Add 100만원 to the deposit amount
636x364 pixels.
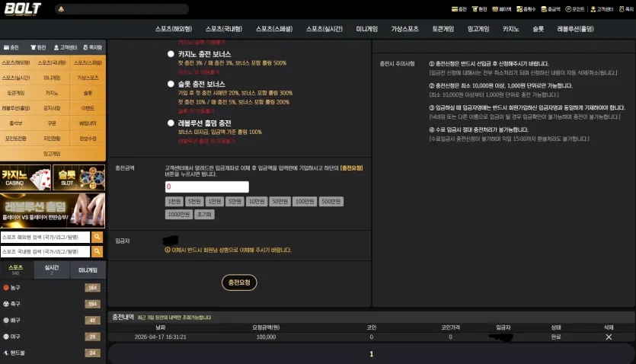(x=305, y=202)
